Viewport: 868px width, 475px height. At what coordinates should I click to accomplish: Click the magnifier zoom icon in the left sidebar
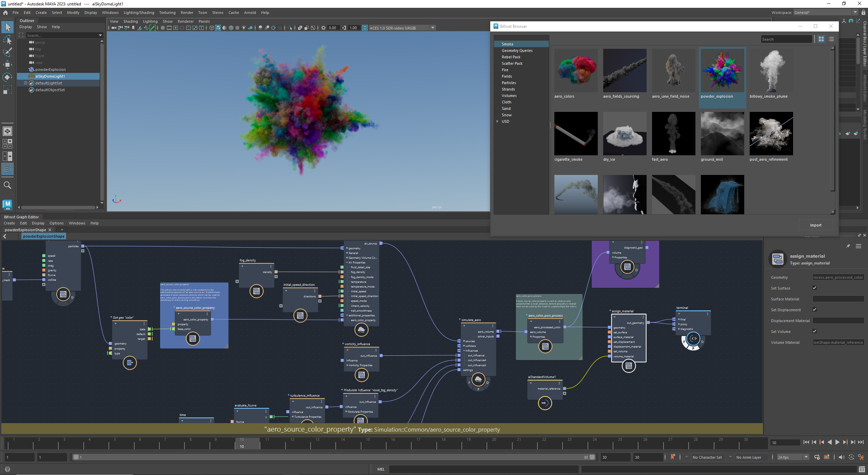(7, 185)
